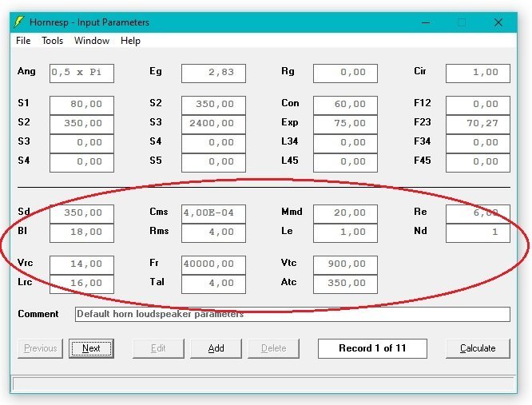The image size is (532, 405).
Task: Go to the Next record
Action: 91,348
